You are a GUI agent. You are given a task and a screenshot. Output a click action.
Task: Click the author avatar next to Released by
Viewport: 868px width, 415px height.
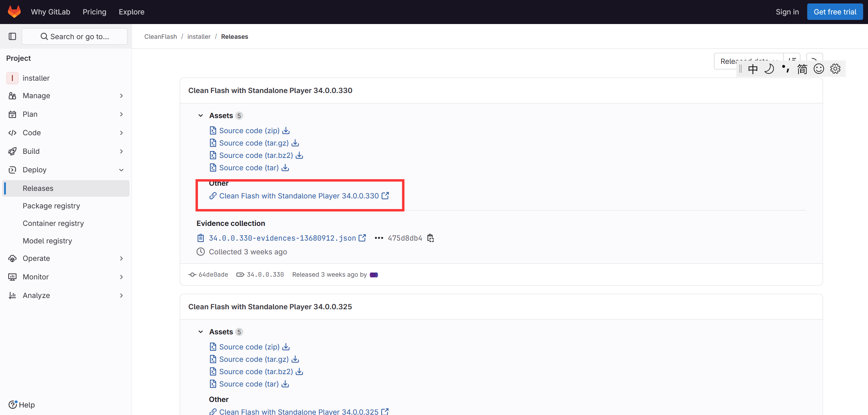point(374,275)
